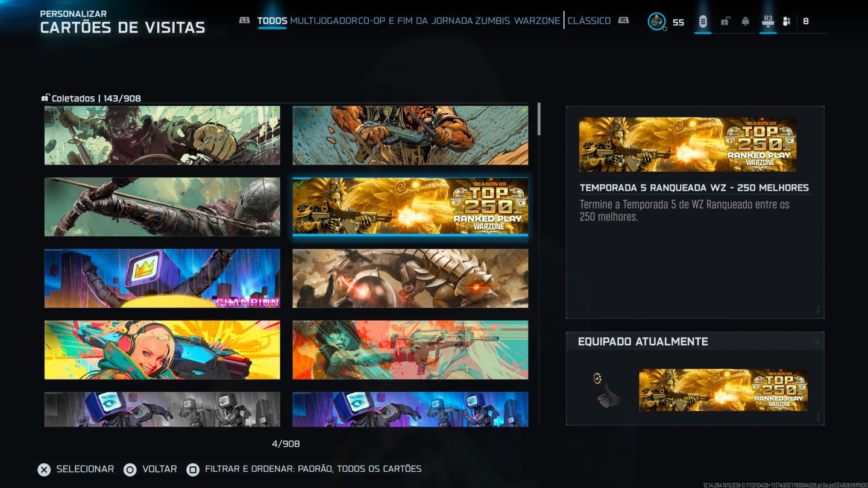Open the Warzone tab
The height and width of the screenshot is (488, 868).
click(537, 20)
